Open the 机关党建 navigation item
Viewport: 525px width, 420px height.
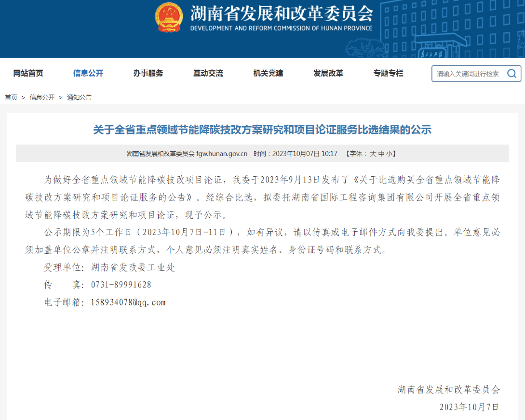pyautogui.click(x=268, y=73)
